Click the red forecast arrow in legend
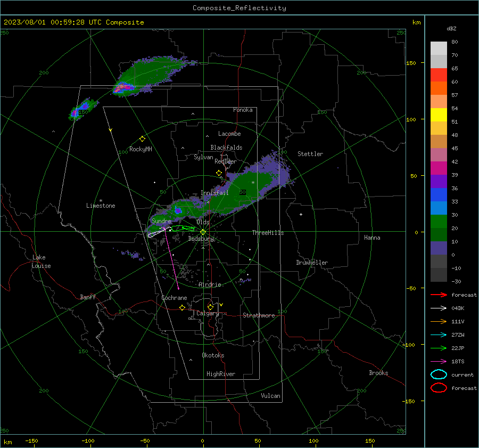 click(x=439, y=295)
